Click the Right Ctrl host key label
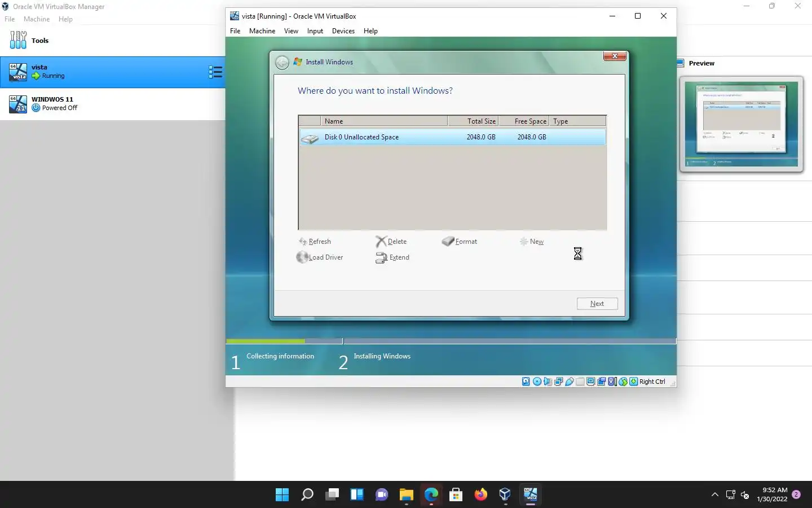The height and width of the screenshot is (508, 812). coord(652,382)
